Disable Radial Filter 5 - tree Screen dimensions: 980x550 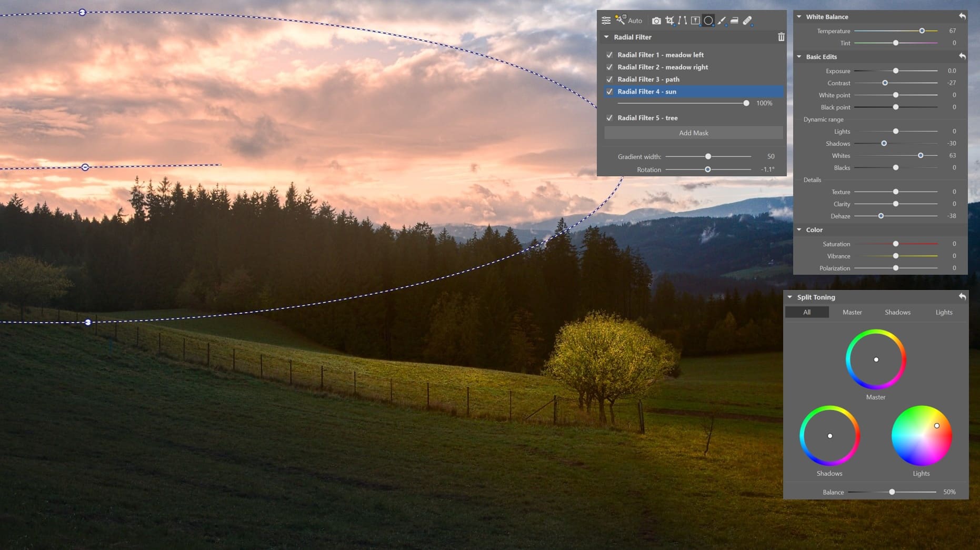coord(609,118)
